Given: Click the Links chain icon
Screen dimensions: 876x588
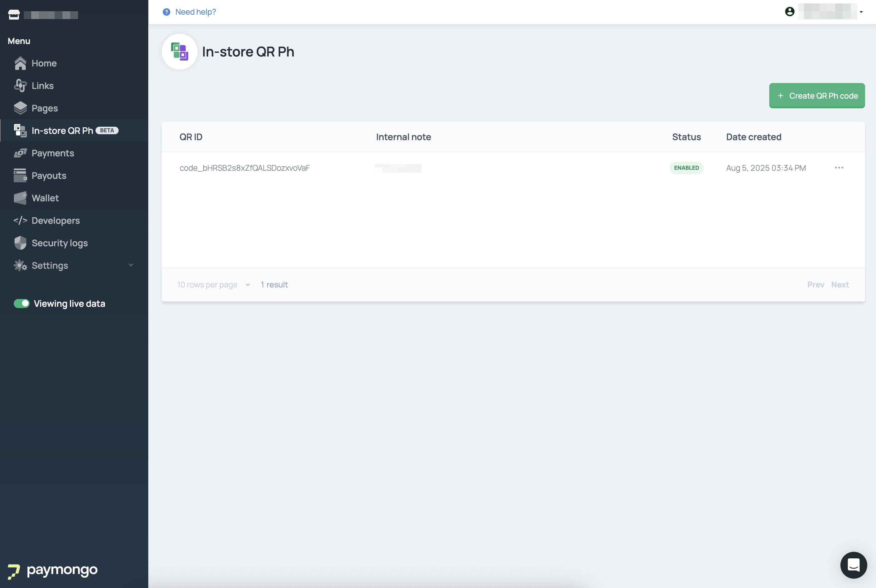Looking at the screenshot, I should coord(20,86).
